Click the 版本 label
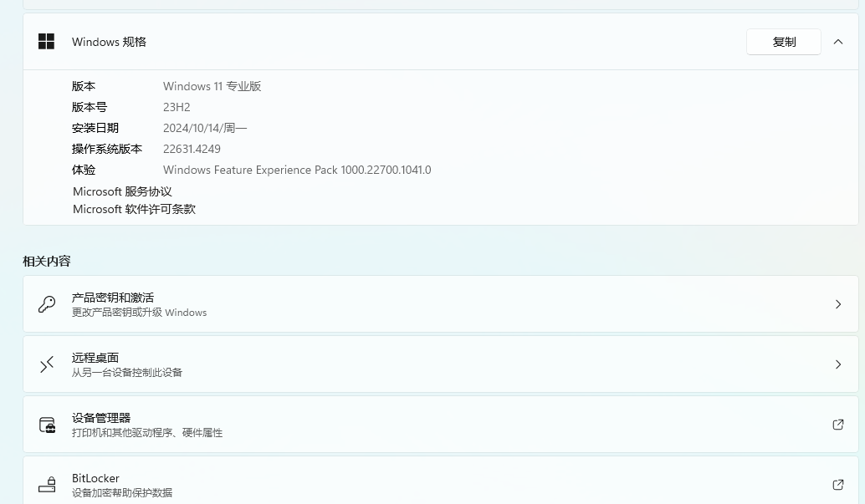This screenshot has height=504, width=865. coord(84,86)
